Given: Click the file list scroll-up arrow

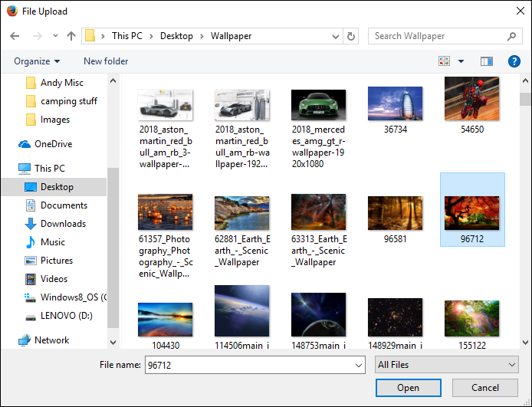Looking at the screenshot, I should click(x=525, y=80).
